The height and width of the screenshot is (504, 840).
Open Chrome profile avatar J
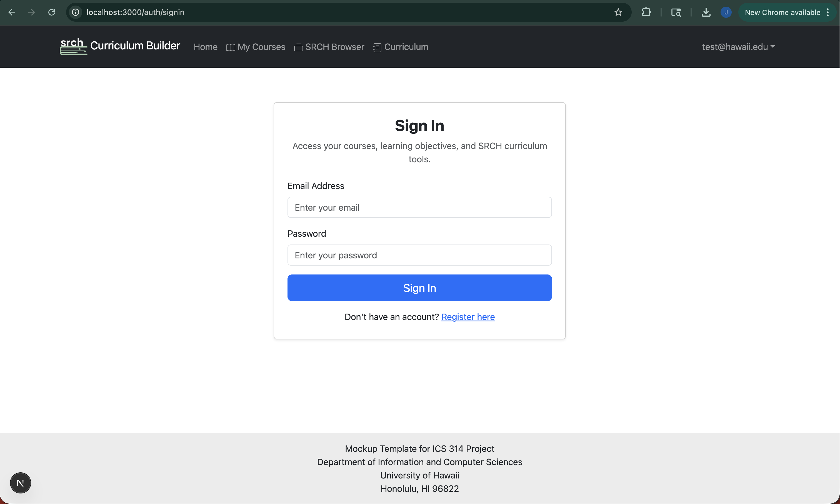[726, 12]
